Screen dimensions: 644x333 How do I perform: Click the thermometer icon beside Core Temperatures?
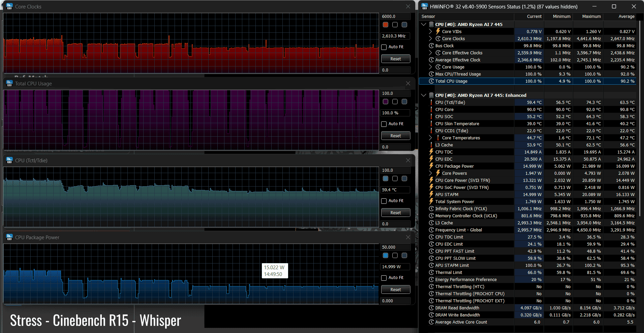point(438,138)
